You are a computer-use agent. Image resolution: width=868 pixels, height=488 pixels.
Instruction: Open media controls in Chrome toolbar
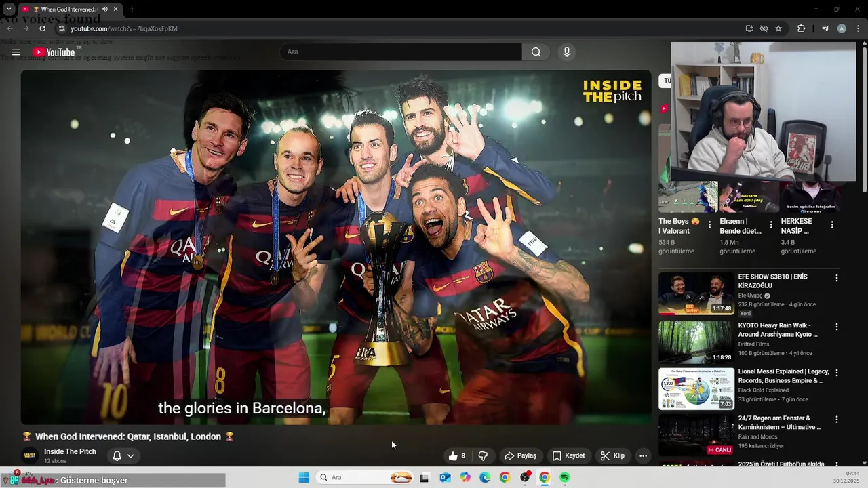click(x=825, y=28)
